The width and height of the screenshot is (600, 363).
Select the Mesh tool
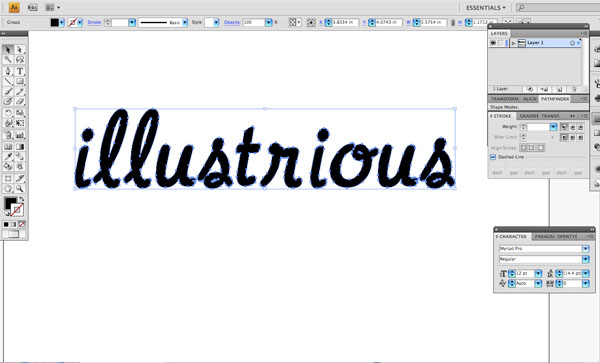[8, 147]
